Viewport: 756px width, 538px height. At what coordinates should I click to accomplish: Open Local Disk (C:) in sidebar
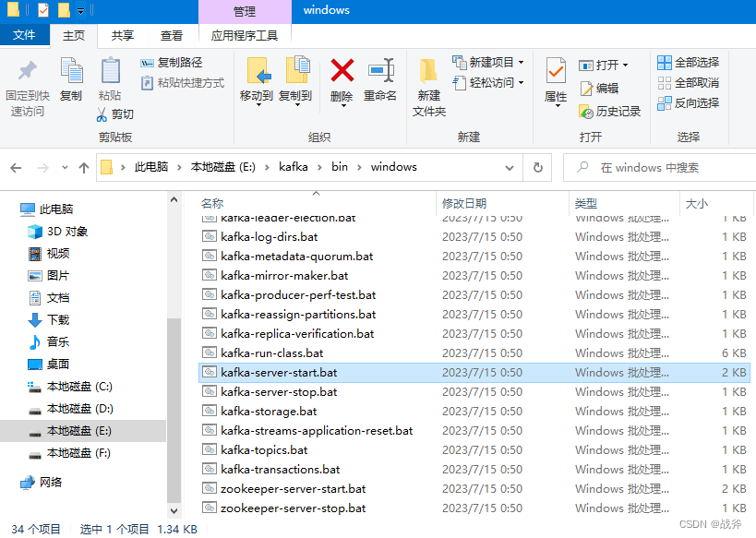coord(70,387)
